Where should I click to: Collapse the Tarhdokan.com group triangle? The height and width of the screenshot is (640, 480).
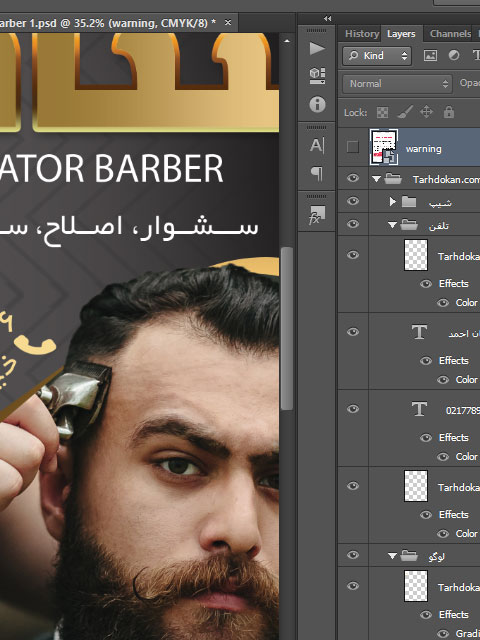376,179
